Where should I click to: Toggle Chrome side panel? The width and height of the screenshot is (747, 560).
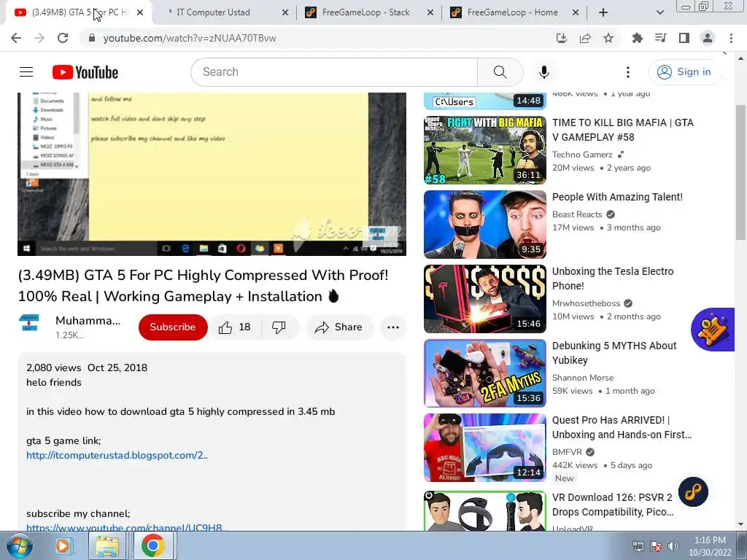tap(684, 38)
